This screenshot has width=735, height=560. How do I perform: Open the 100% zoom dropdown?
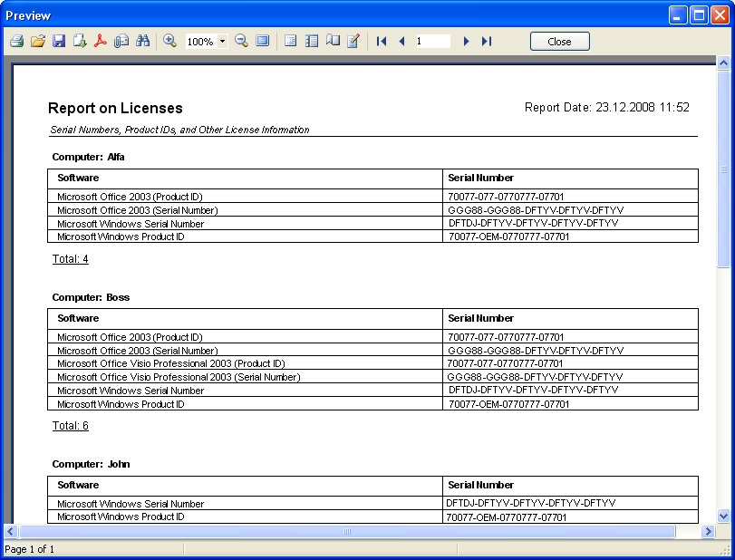[223, 42]
